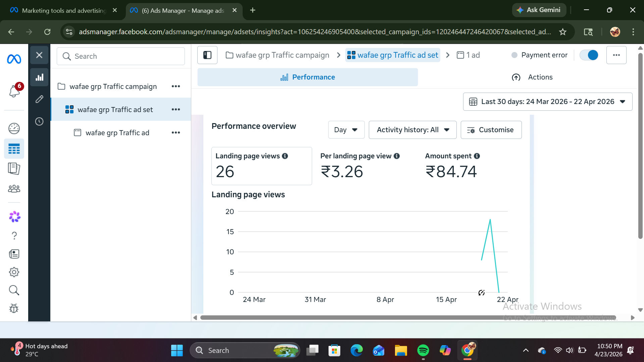The height and width of the screenshot is (362, 644).
Task: Click the Landing page views info icon
Action: click(x=285, y=156)
